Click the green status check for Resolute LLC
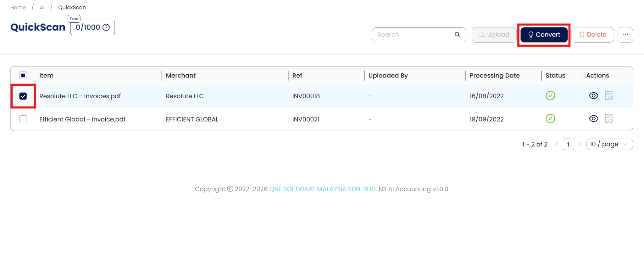 (x=550, y=95)
